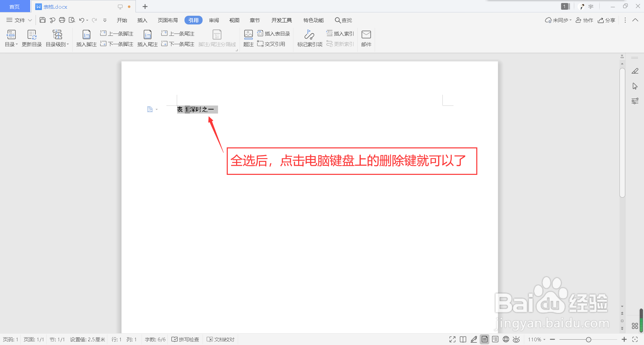Click the Save icon in quick toolbar
This screenshot has width=644, height=345.
point(43,20)
